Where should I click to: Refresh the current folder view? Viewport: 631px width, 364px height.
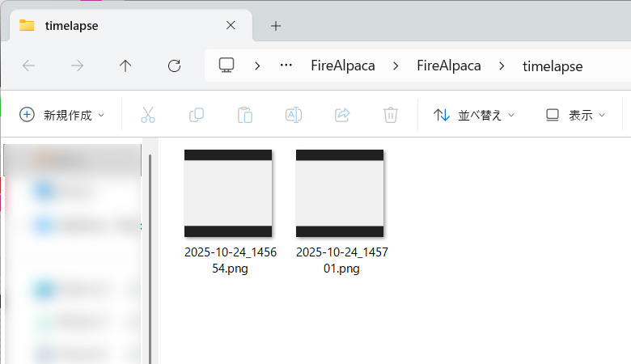[x=174, y=66]
